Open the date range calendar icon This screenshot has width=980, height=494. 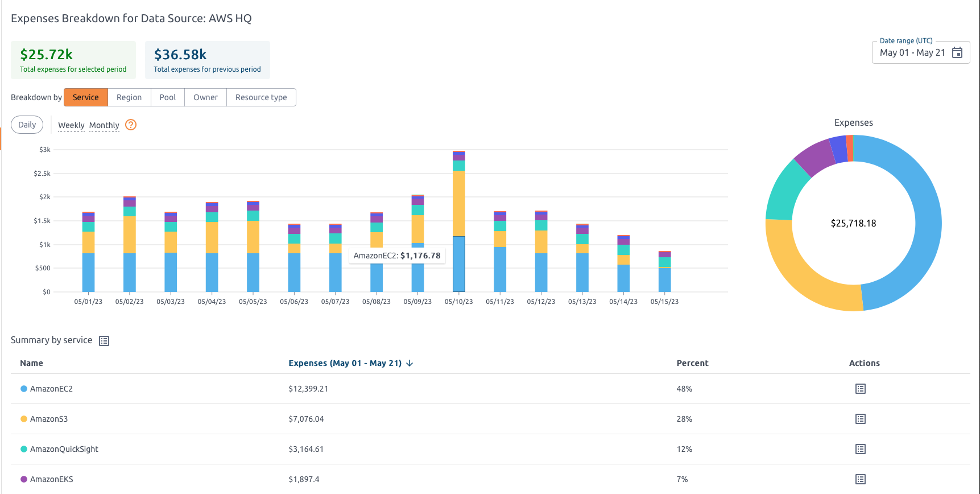coord(957,52)
